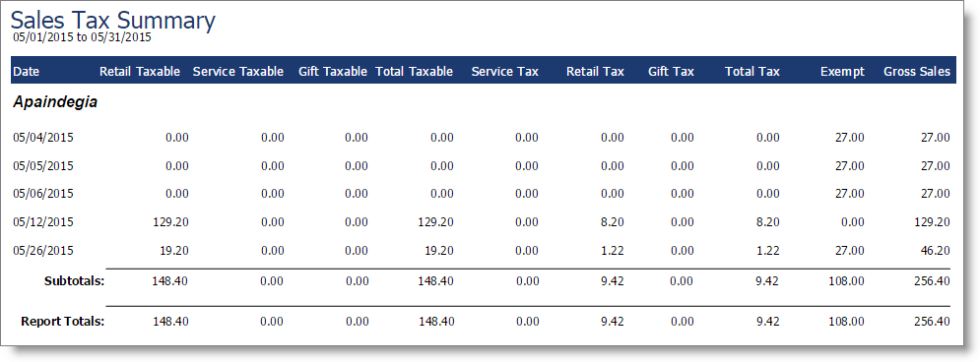The width and height of the screenshot is (980, 362).
Task: Click the Gross Sales column header
Action: pos(917,72)
